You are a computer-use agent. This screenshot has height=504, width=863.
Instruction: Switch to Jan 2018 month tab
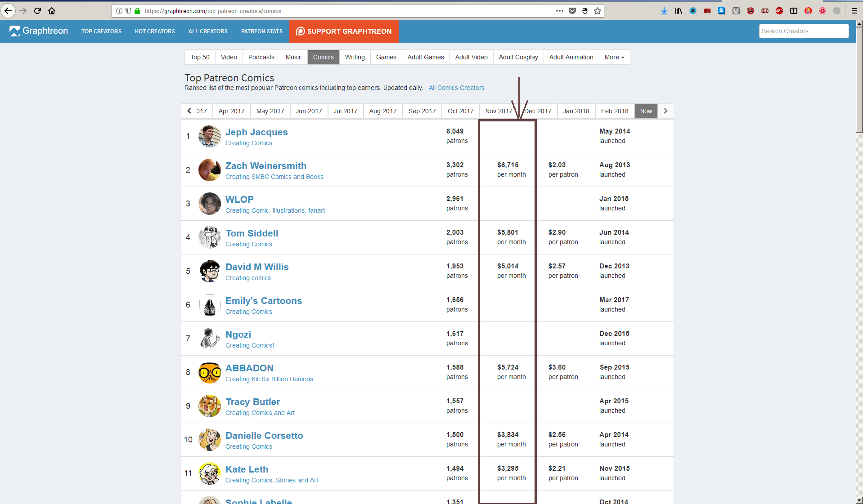576,111
